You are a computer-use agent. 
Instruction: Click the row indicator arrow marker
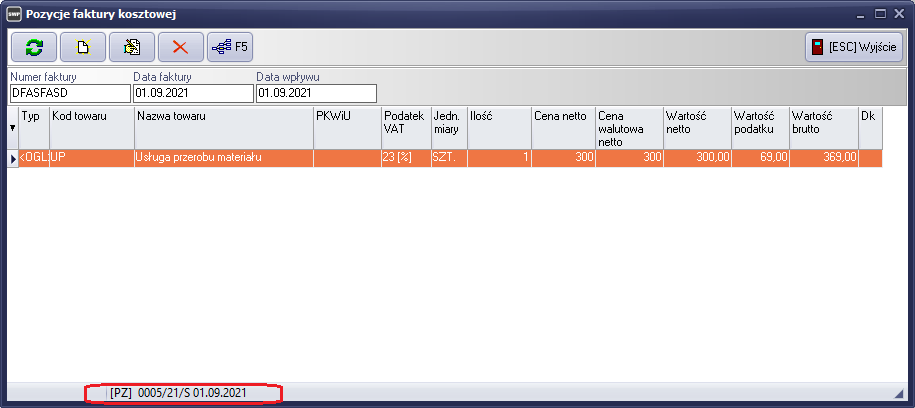[12, 158]
